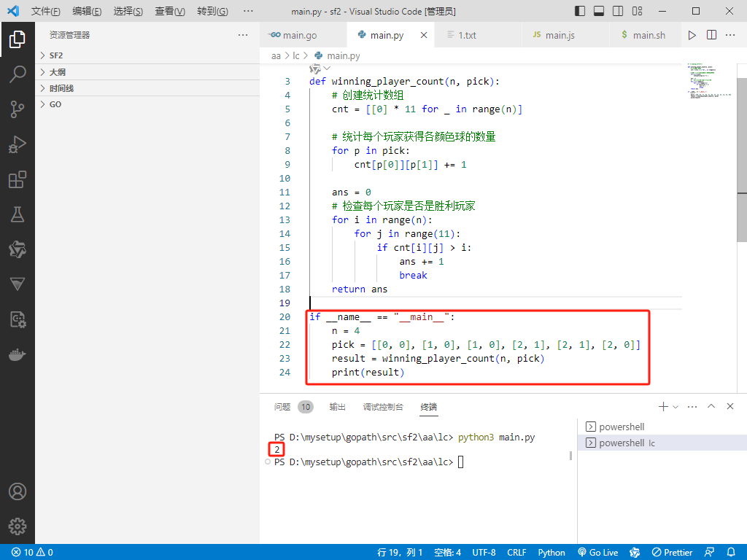Click Go Live in status bar

tap(598, 553)
